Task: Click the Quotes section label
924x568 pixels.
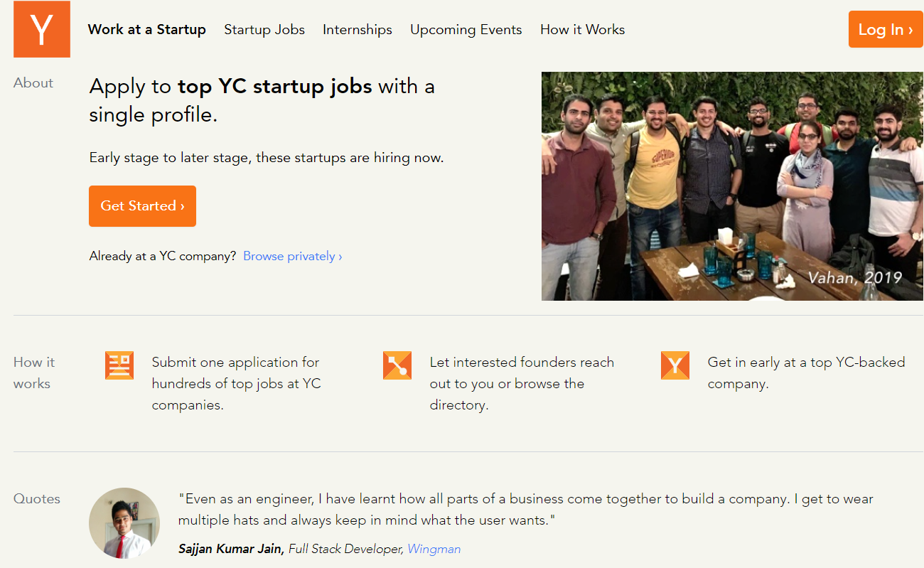Action: (x=37, y=499)
